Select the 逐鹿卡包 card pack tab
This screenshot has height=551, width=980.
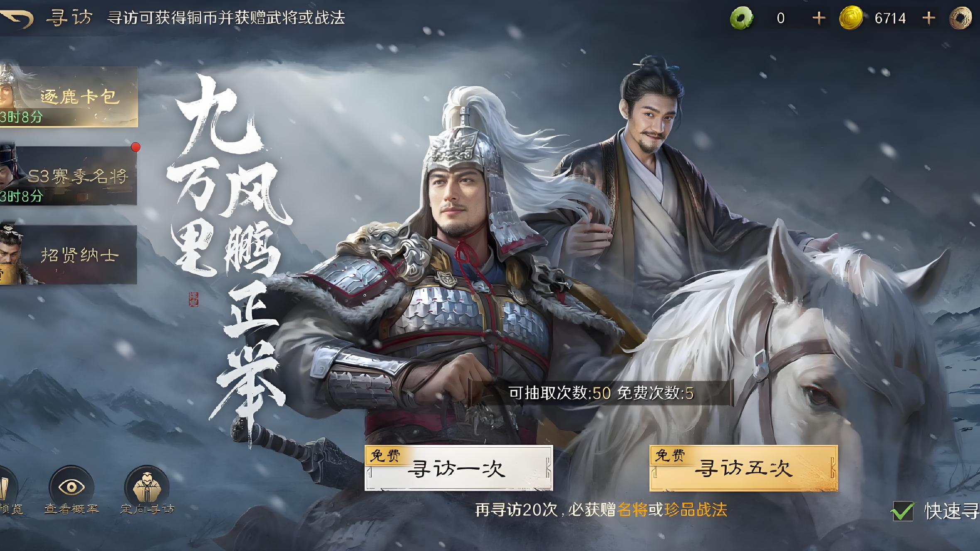(x=69, y=96)
